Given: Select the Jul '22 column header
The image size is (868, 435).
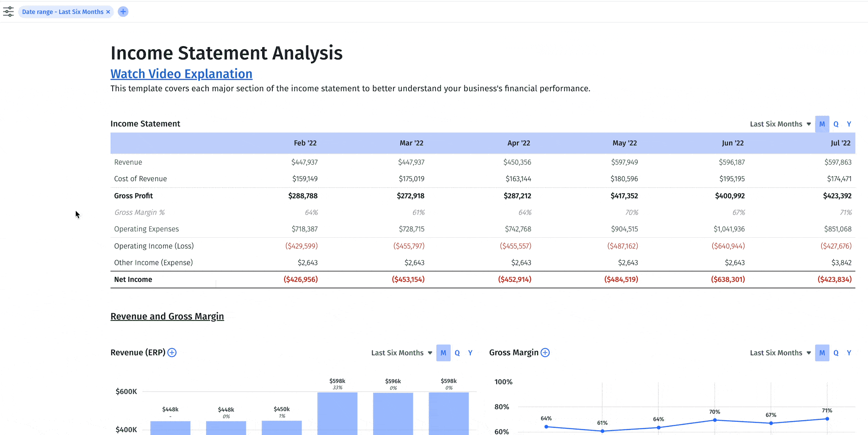Looking at the screenshot, I should pos(840,143).
